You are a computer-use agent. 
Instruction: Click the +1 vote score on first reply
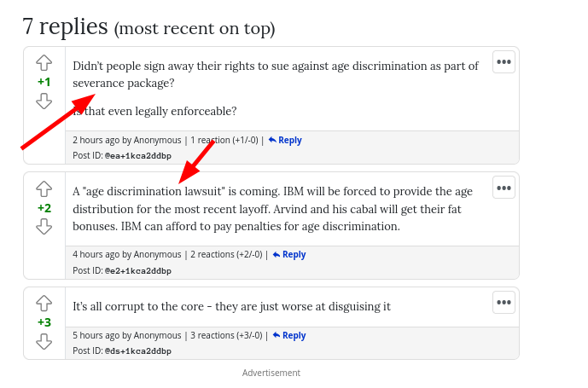click(x=44, y=82)
